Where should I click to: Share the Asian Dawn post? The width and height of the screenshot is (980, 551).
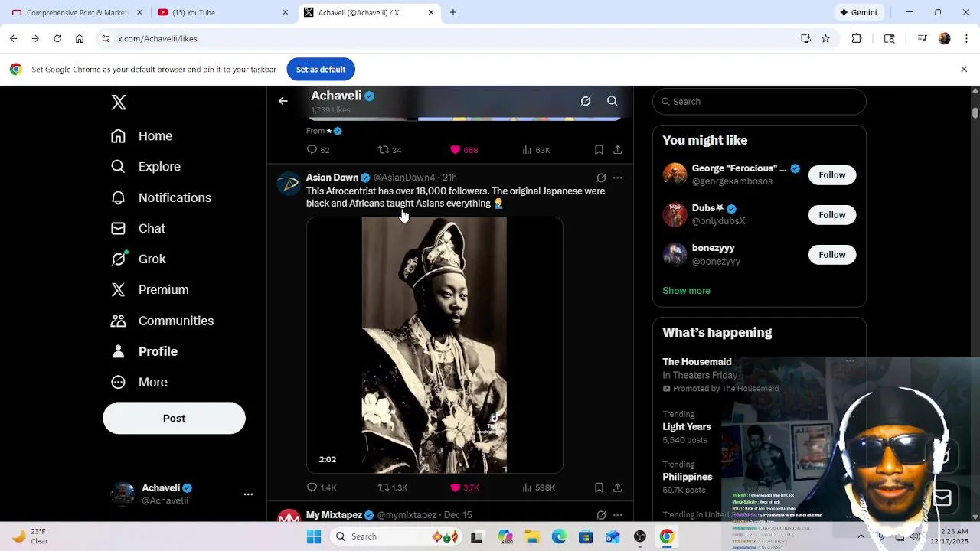618,487
